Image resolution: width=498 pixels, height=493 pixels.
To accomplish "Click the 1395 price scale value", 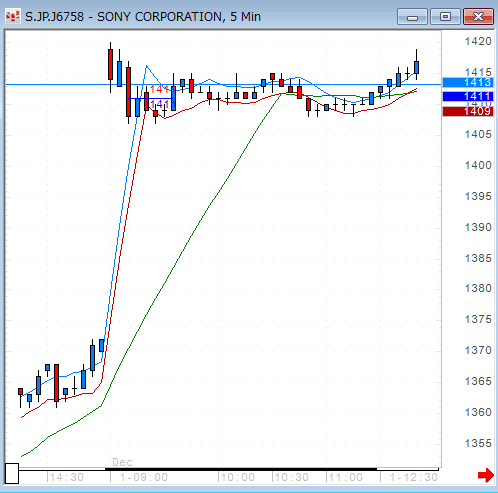I will (x=478, y=196).
